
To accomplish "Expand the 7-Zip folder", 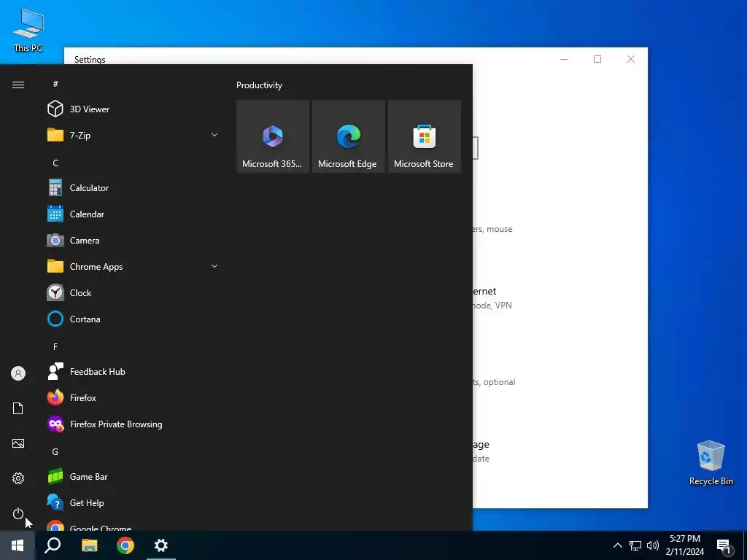I will click(134, 135).
